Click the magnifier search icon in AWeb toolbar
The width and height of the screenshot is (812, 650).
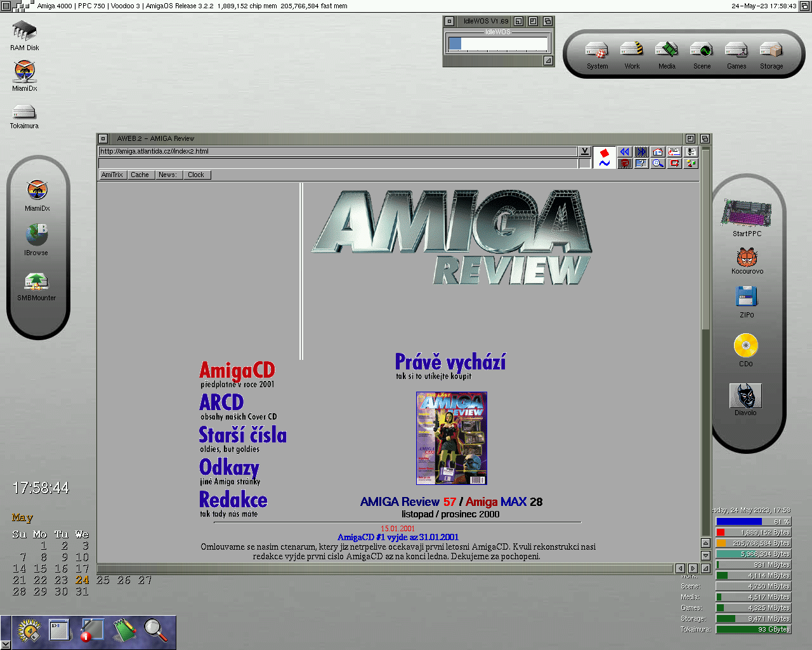658,164
